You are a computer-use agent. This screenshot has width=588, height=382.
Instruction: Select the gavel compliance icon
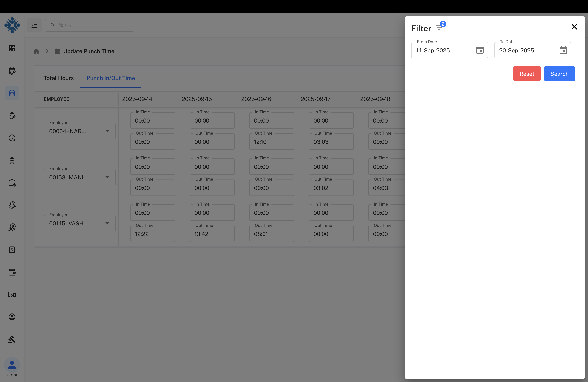[x=12, y=339]
